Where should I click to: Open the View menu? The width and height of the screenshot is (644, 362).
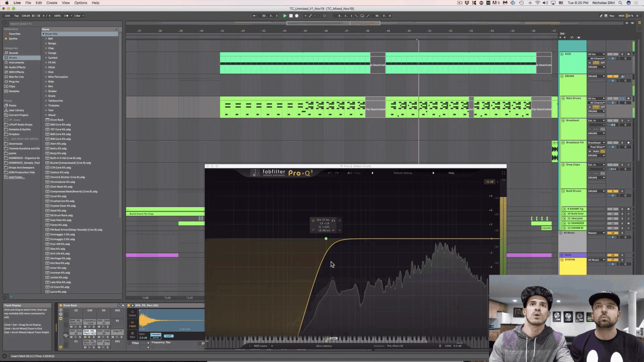click(x=66, y=3)
